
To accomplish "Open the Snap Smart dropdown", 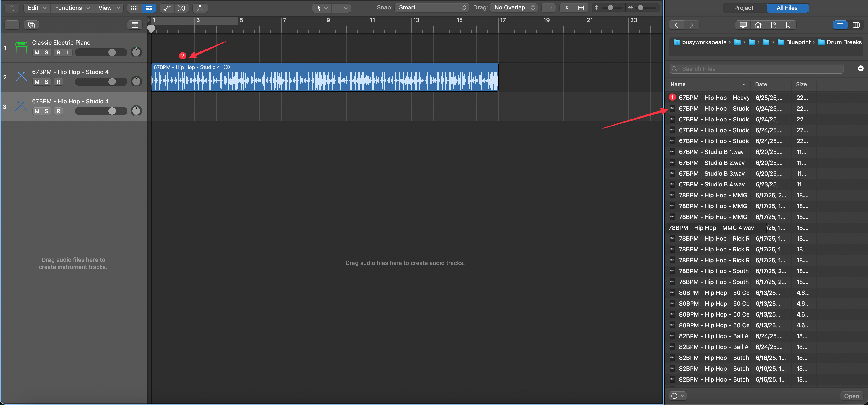I will tap(432, 8).
